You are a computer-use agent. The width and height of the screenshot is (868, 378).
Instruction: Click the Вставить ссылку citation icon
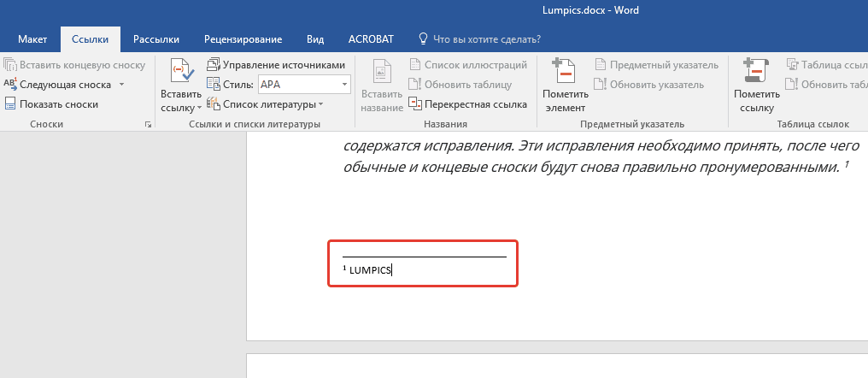click(x=182, y=71)
